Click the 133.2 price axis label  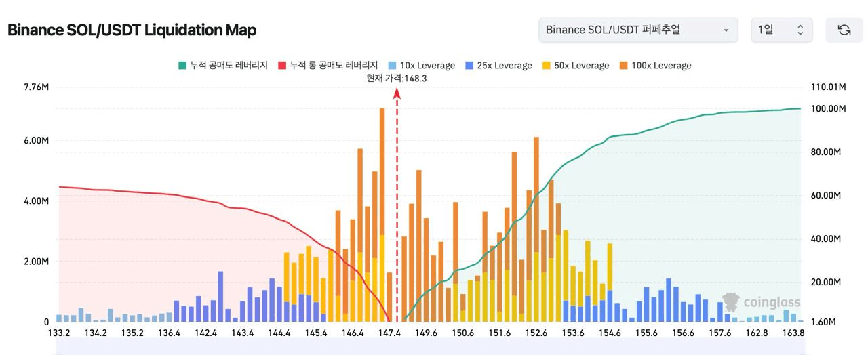pos(59,333)
